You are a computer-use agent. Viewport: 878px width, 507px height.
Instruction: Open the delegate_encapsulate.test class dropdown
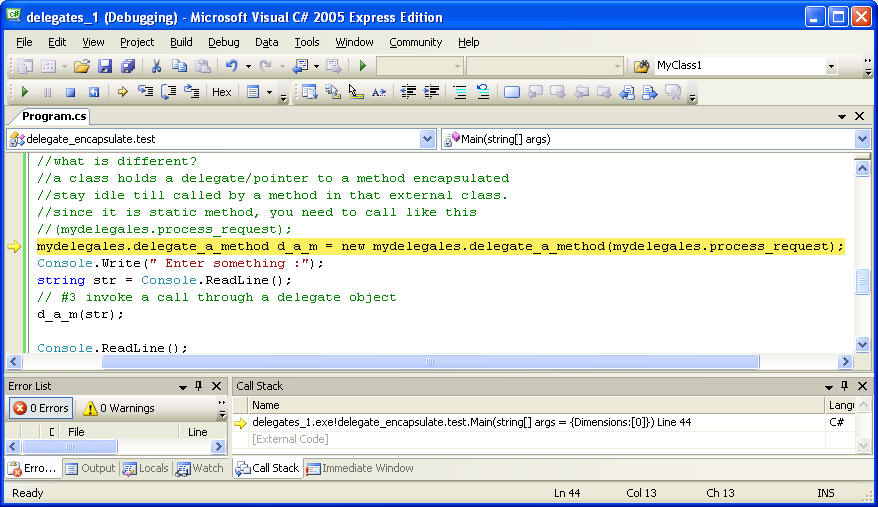pyautogui.click(x=428, y=139)
